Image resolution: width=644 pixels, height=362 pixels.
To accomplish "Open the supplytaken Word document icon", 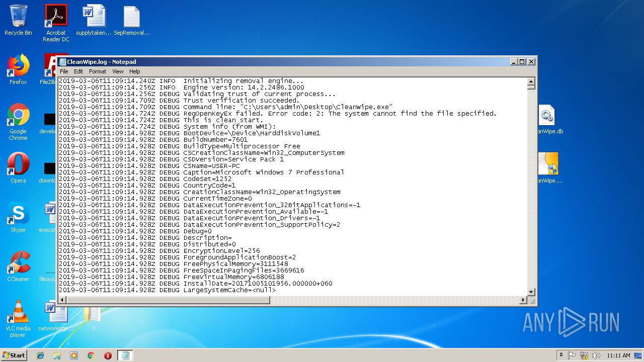I will 94,20.
